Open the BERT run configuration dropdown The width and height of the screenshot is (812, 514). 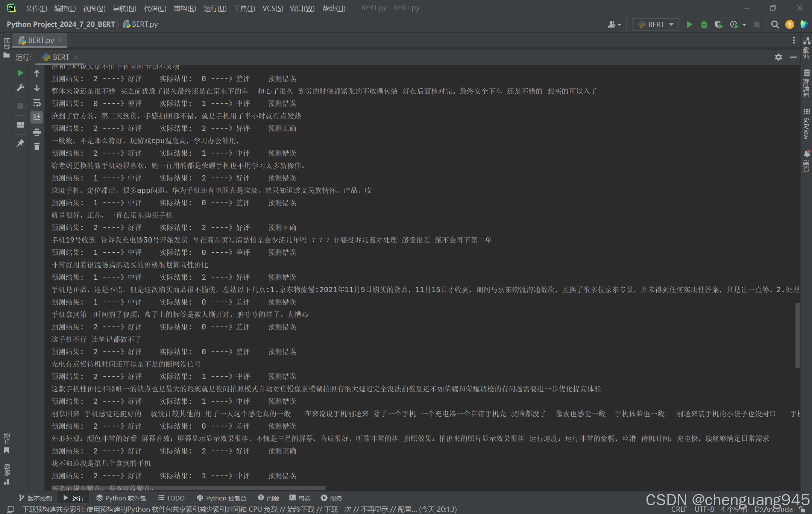pyautogui.click(x=655, y=24)
